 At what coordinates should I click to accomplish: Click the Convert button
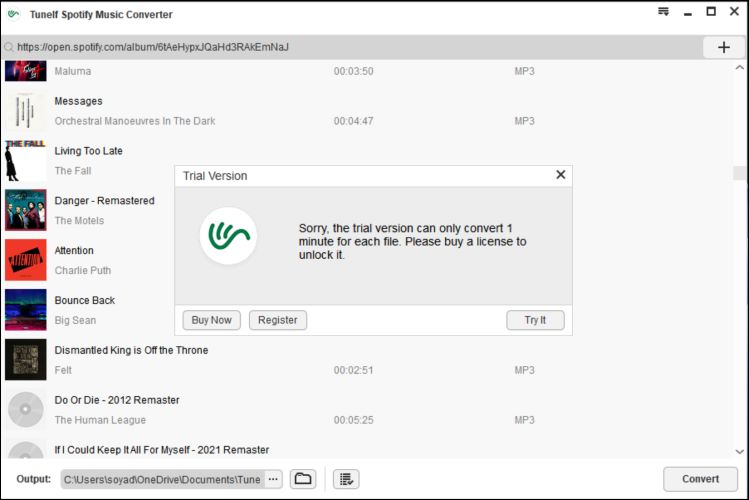[700, 479]
